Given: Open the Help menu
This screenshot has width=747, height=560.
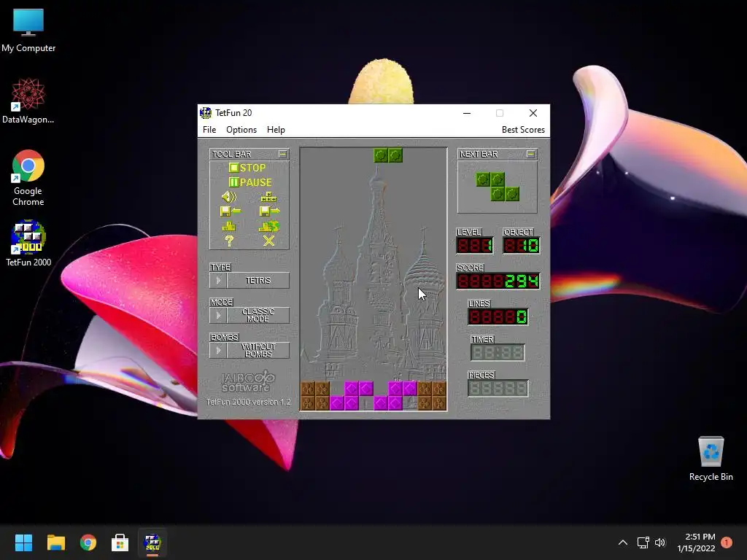Looking at the screenshot, I should (276, 130).
